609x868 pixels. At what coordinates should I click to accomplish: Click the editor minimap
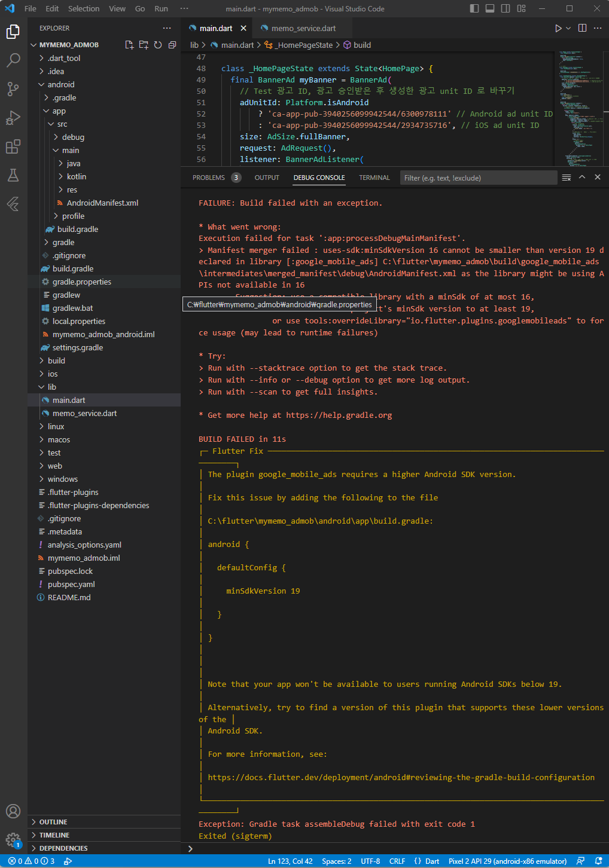click(580, 108)
